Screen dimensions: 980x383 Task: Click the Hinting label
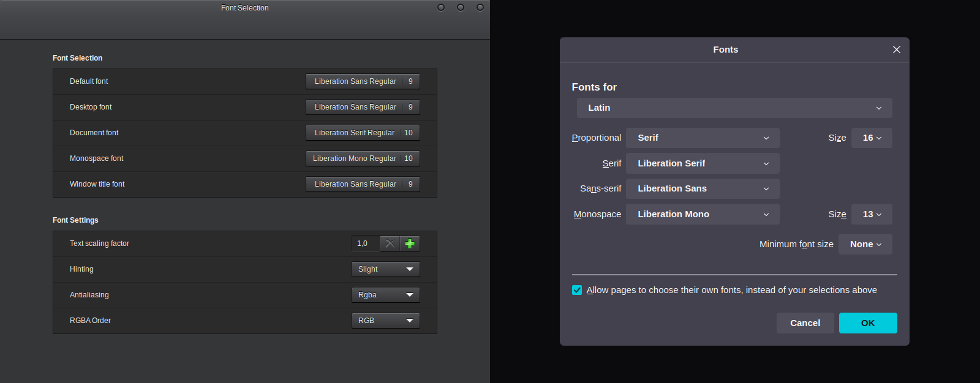81,269
